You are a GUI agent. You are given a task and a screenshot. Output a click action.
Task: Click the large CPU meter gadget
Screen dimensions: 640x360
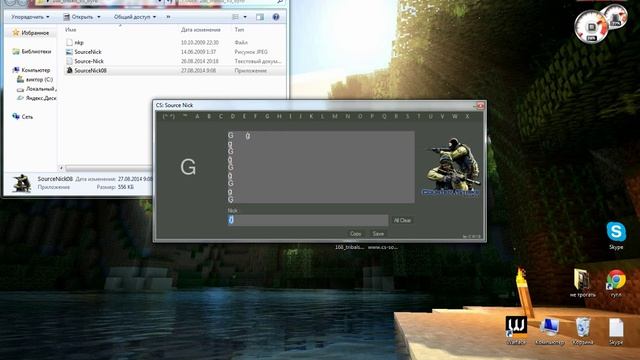pyautogui.click(x=591, y=27)
